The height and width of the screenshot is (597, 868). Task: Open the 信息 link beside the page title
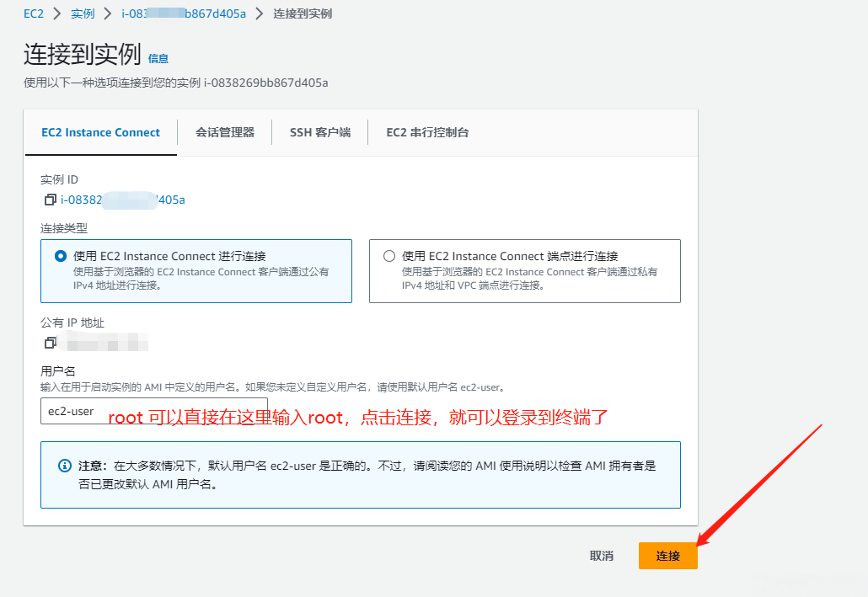click(x=158, y=59)
